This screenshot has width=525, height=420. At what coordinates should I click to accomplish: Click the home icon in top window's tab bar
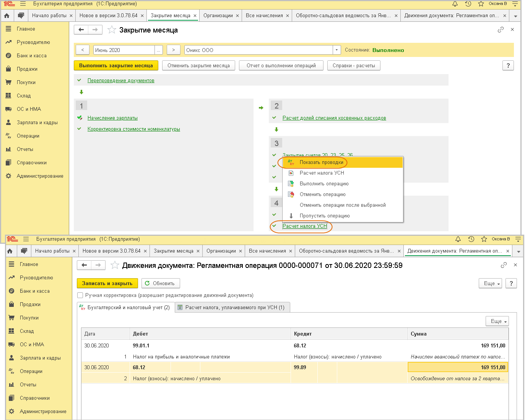(7, 16)
